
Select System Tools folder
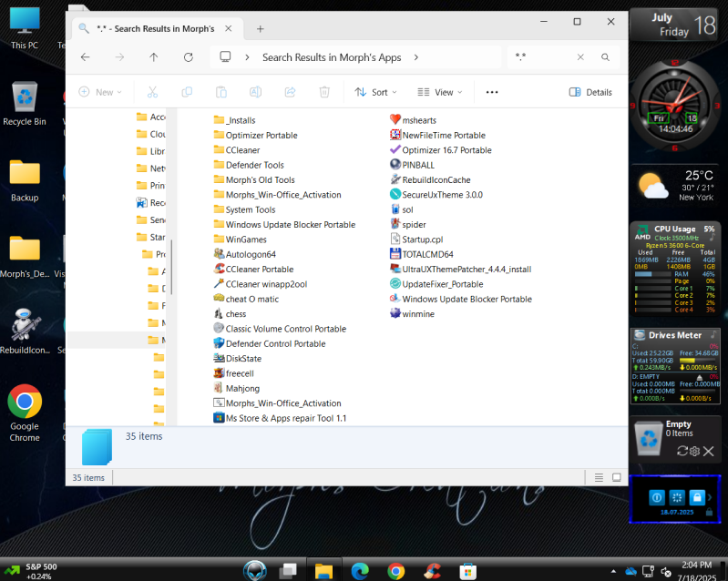tap(244, 209)
